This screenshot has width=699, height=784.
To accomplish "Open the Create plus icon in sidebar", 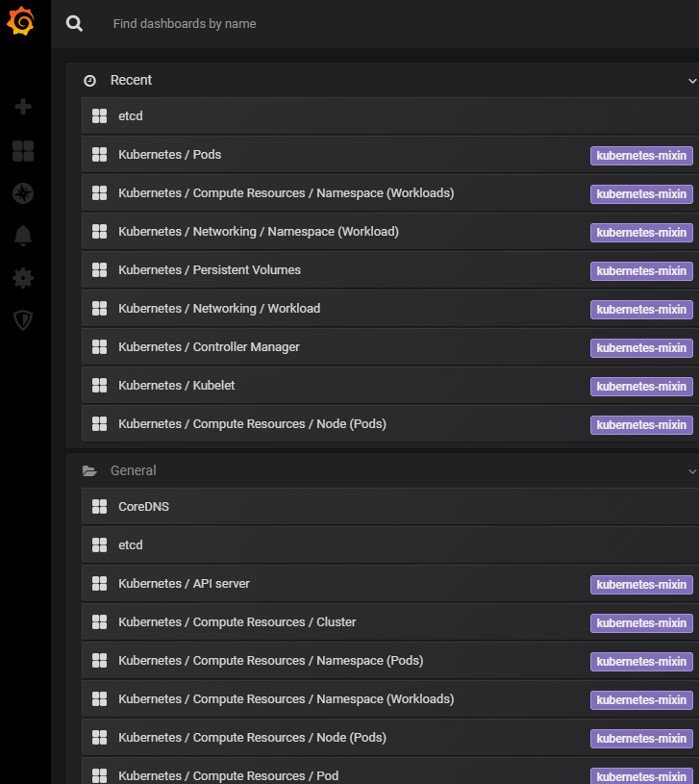I will point(23,107).
